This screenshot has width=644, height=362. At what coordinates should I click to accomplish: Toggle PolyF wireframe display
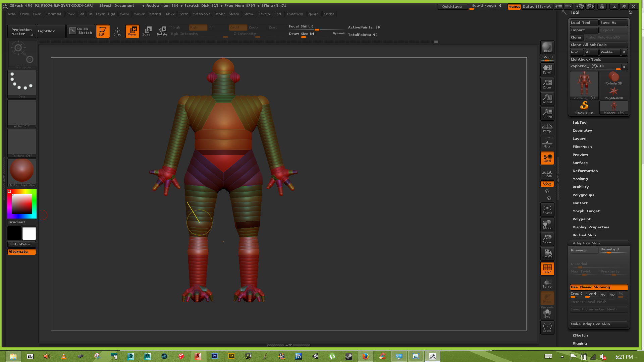point(547,268)
